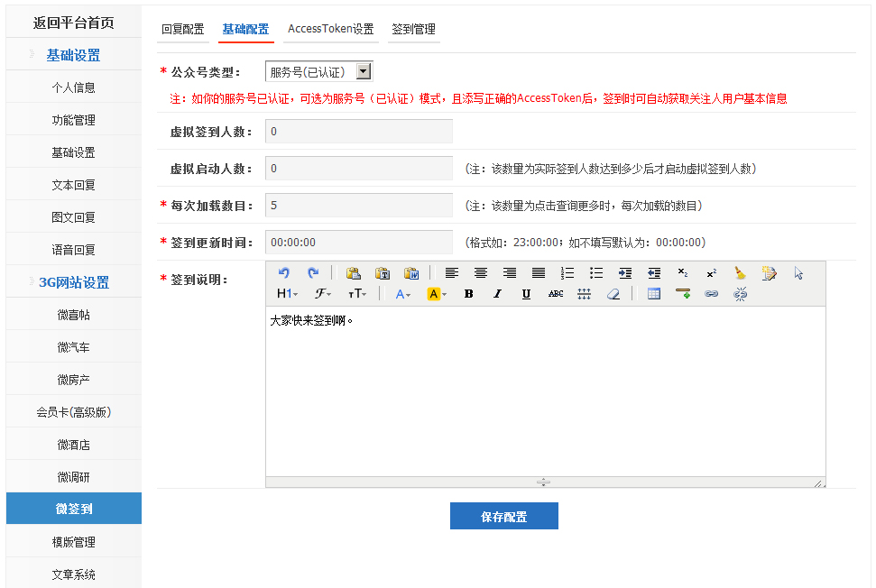This screenshot has width=876, height=588.
Task: Click the redo icon in editor toolbar
Action: [x=313, y=272]
